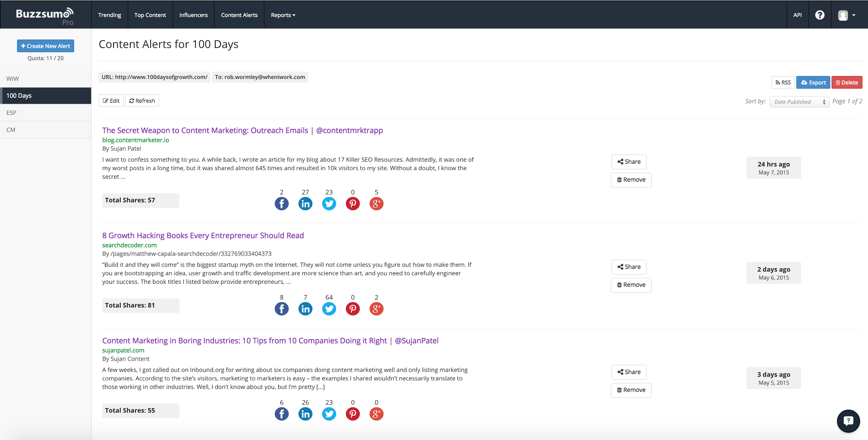Remove the Boring Industries article
Screen dimensions: 868x440
(631, 390)
